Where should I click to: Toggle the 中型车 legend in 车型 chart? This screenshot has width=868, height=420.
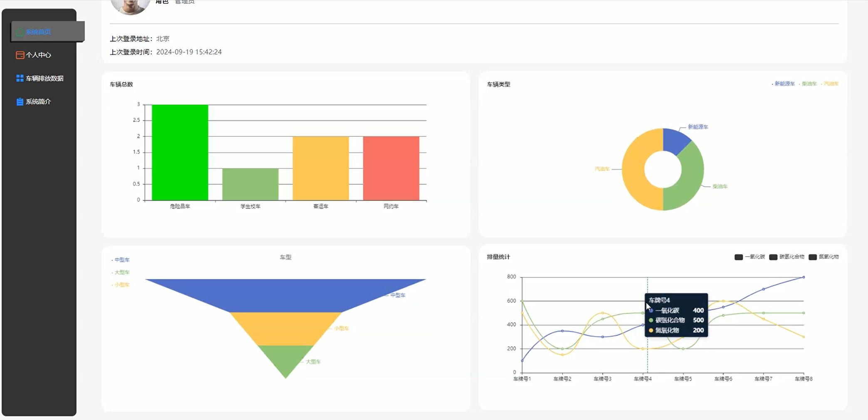pyautogui.click(x=121, y=260)
